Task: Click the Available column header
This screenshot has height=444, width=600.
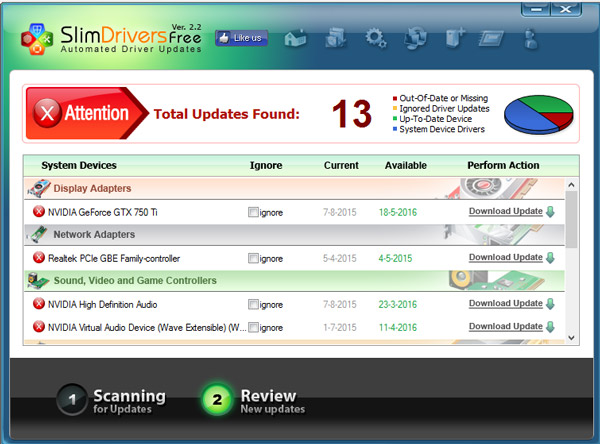Action: 406,165
